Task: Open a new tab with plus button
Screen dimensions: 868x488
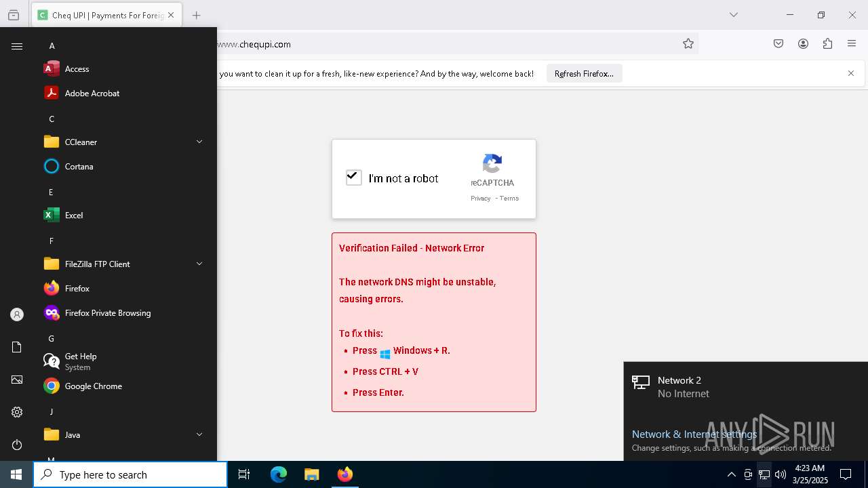Action: [197, 15]
